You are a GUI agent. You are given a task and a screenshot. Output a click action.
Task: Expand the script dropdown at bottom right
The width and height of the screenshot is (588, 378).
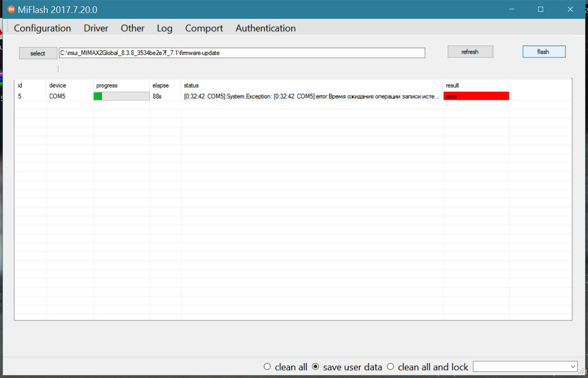click(572, 367)
